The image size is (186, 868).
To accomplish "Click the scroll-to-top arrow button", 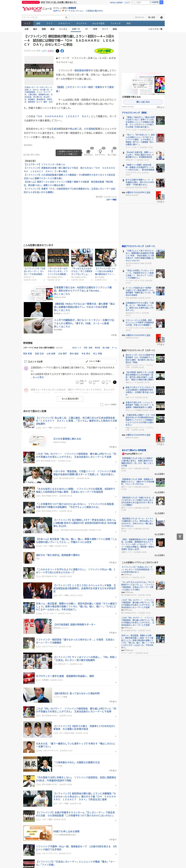I will pyautogui.click(x=180, y=536).
